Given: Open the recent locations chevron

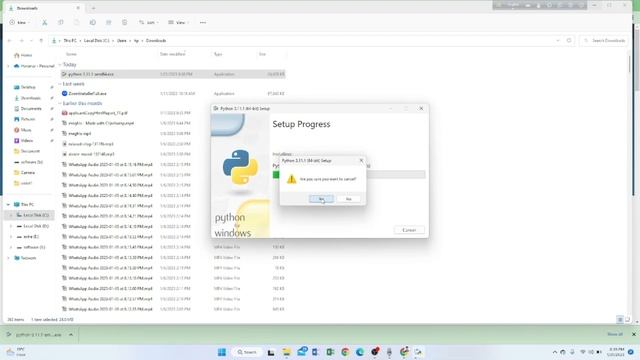Looking at the screenshot, I should [x=31, y=40].
